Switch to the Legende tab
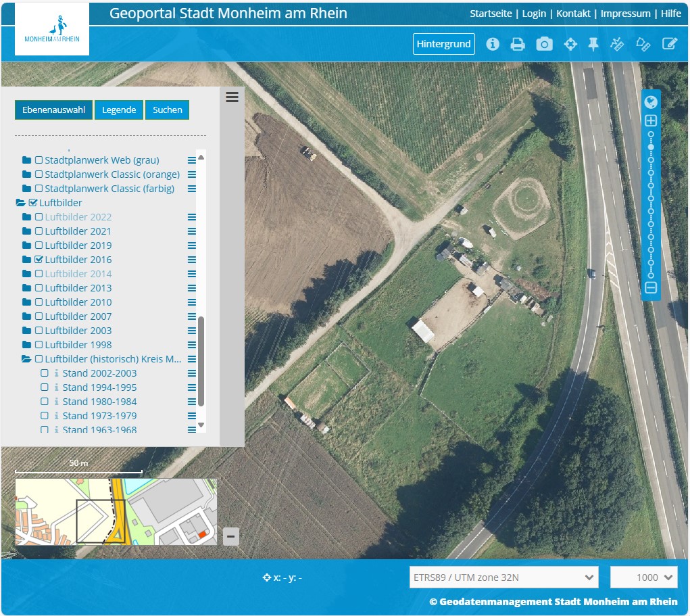This screenshot has height=616, width=690. tap(119, 110)
